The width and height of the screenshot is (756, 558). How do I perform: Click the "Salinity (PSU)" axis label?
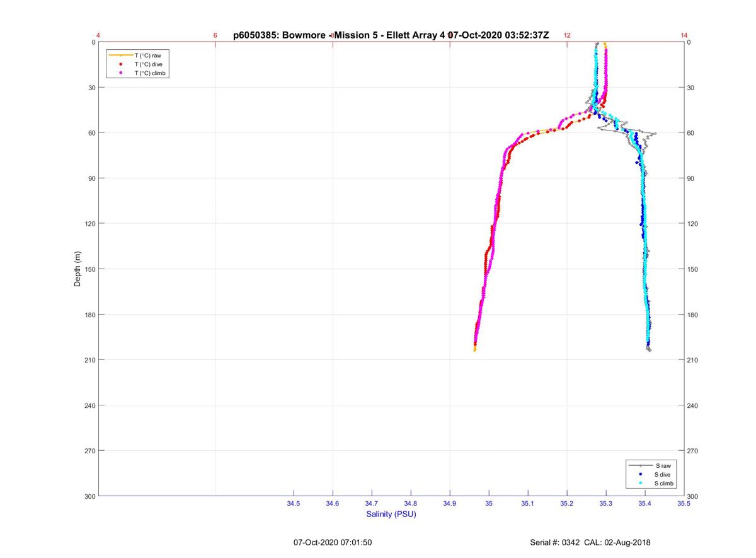(391, 514)
